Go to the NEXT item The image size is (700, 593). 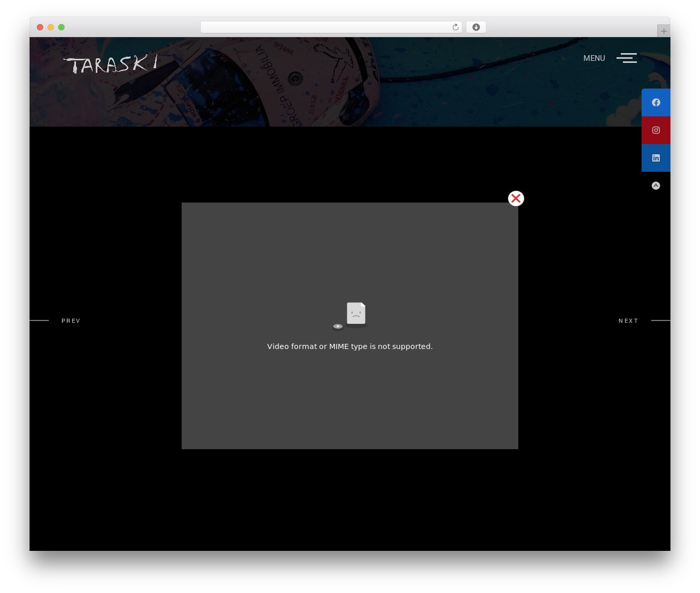pyautogui.click(x=628, y=321)
